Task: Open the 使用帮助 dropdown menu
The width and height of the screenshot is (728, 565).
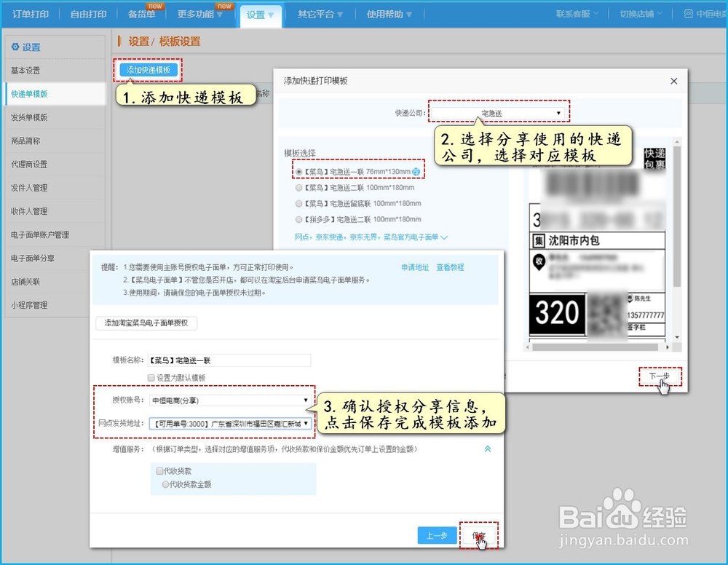Action: 389,15
